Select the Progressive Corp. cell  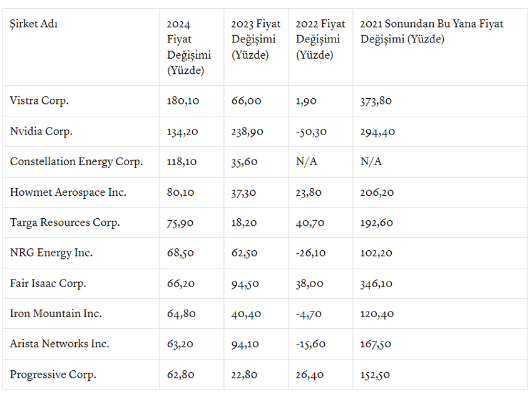point(53,375)
